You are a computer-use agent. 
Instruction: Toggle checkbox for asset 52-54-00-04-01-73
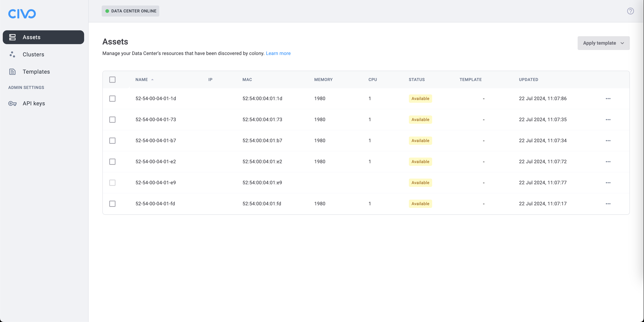click(x=113, y=119)
